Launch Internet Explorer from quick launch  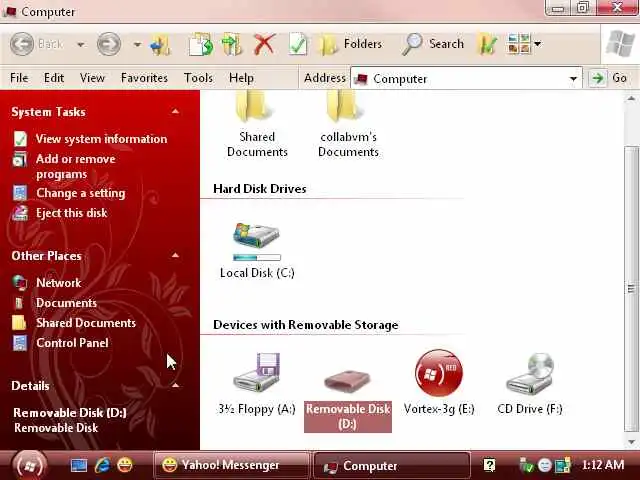[x=102, y=465]
